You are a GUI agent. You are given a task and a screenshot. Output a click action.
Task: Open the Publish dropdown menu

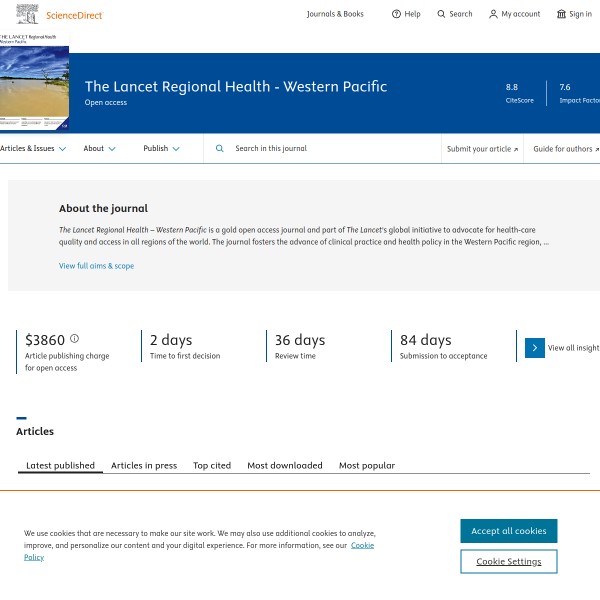(x=161, y=148)
